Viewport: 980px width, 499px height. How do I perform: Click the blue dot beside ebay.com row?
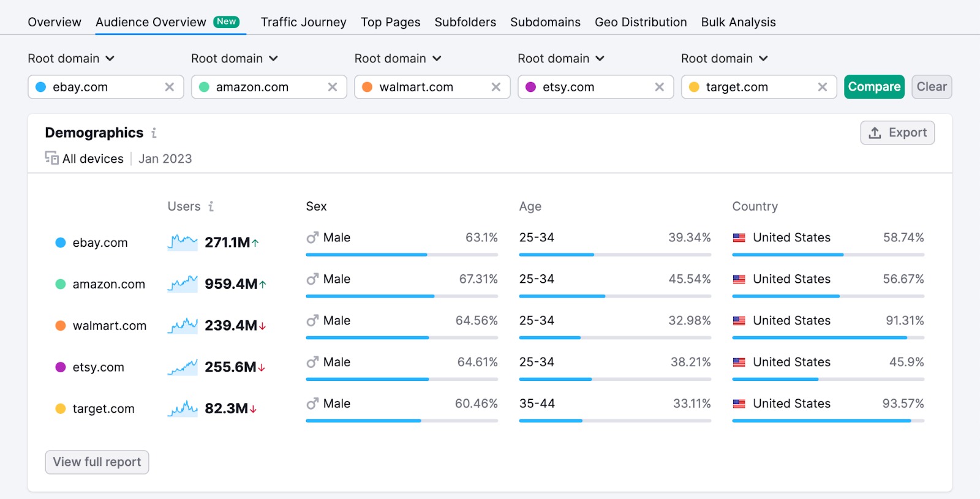coord(61,242)
